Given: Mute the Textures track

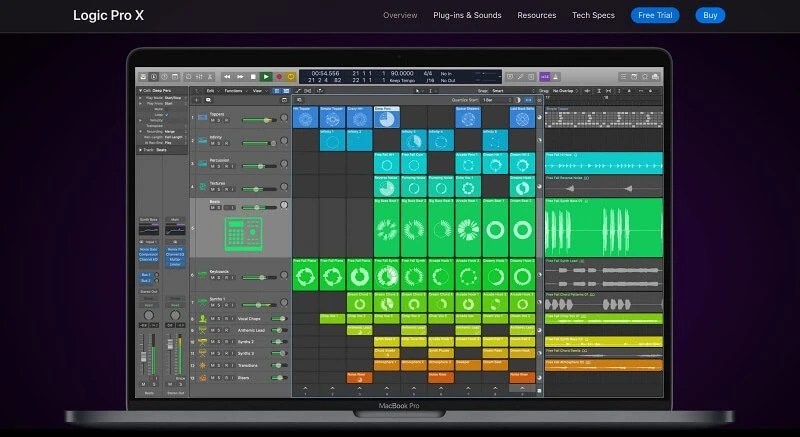Looking at the screenshot, I should 213,190.
